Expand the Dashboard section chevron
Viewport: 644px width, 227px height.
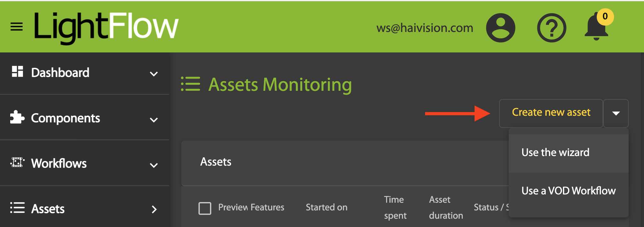click(x=154, y=74)
